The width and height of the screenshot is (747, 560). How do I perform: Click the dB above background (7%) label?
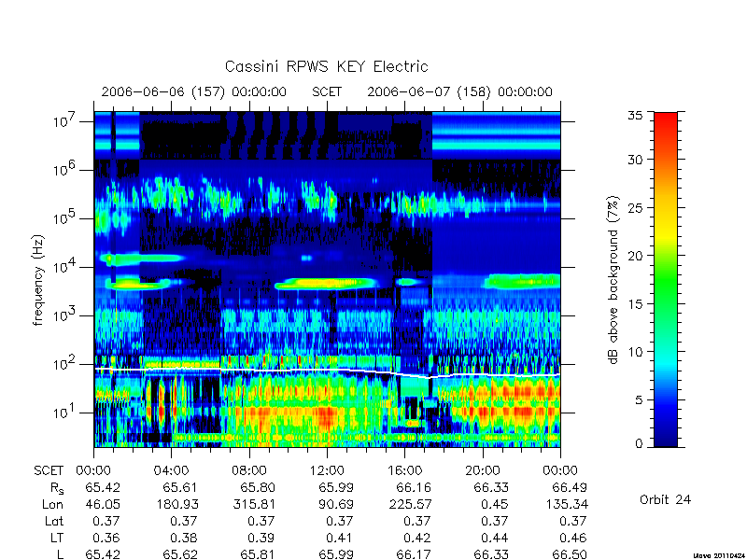[614, 280]
